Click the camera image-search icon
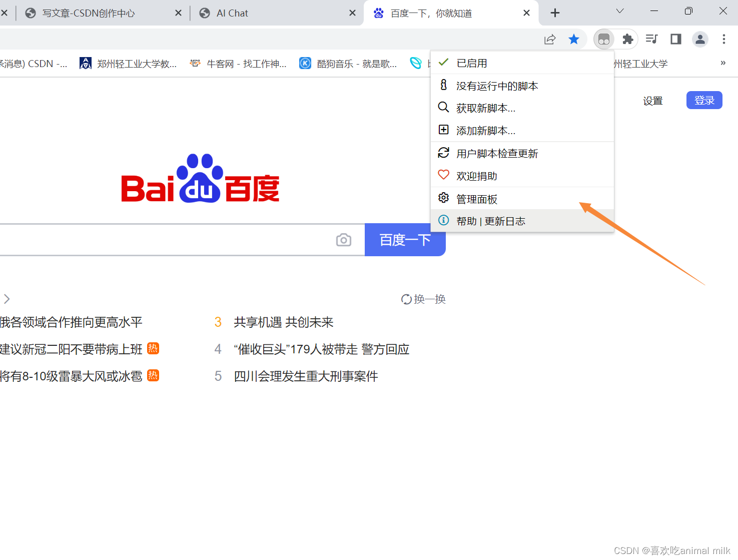The image size is (738, 560). [343, 240]
